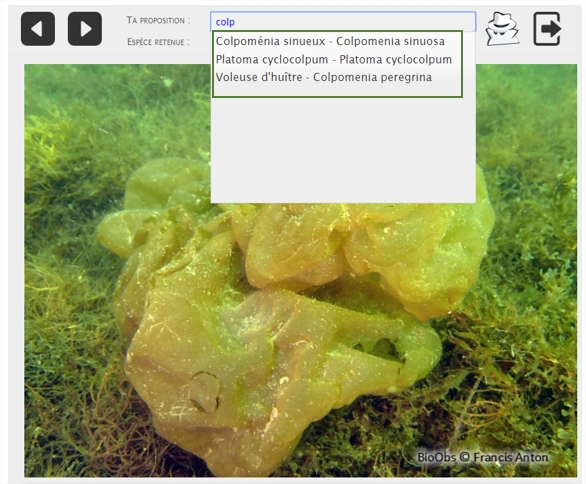Viewport: 586px width, 484px height.
Task: Click green algae turf at photo's left side
Action: (60, 262)
